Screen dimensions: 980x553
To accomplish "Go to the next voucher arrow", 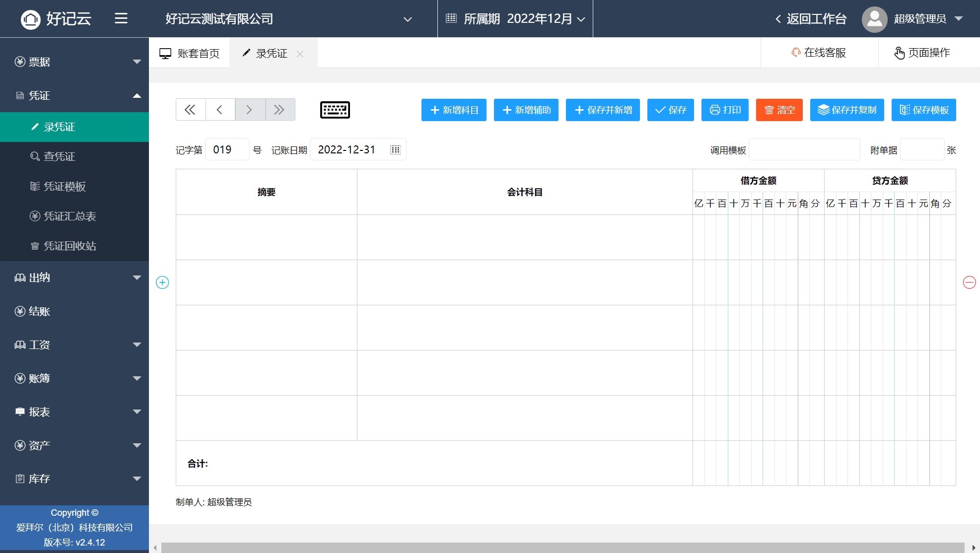I will (x=250, y=110).
